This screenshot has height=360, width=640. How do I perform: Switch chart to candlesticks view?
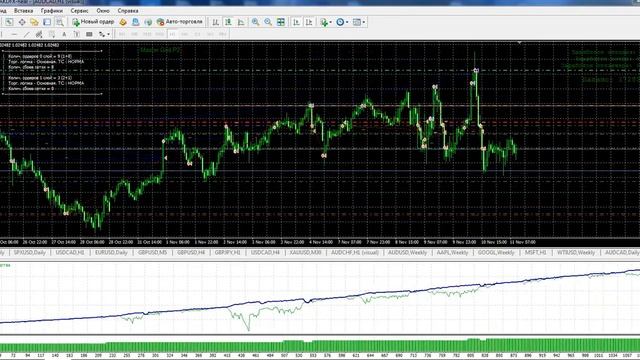(228, 22)
